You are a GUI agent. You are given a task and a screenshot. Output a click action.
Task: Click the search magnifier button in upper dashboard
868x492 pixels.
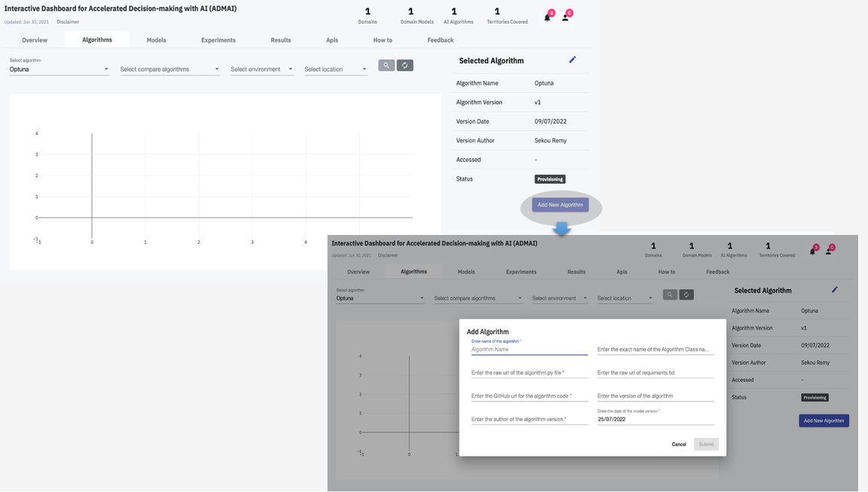click(387, 66)
